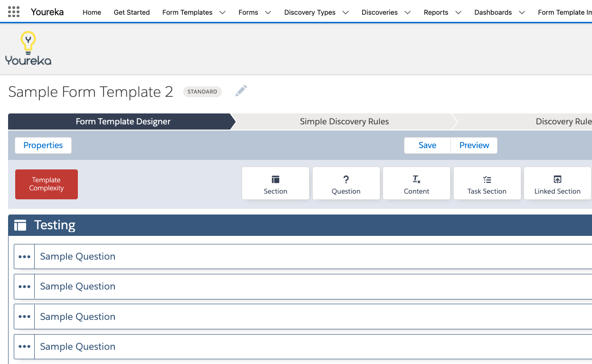Image resolution: width=592 pixels, height=364 pixels.
Task: Click the Sample Form Template 2 title
Action: click(91, 92)
